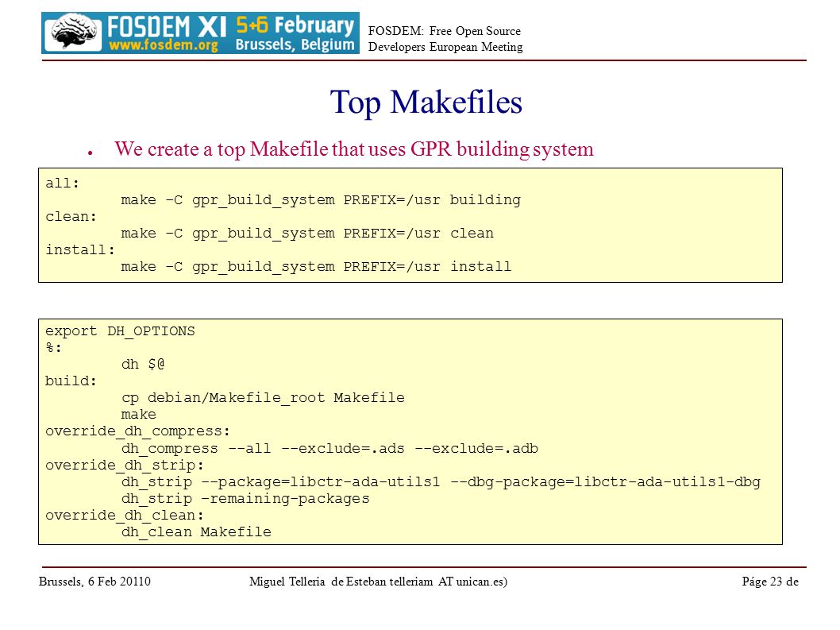Click the 'install:' target line
The height and width of the screenshot is (630, 840).
coord(80,250)
